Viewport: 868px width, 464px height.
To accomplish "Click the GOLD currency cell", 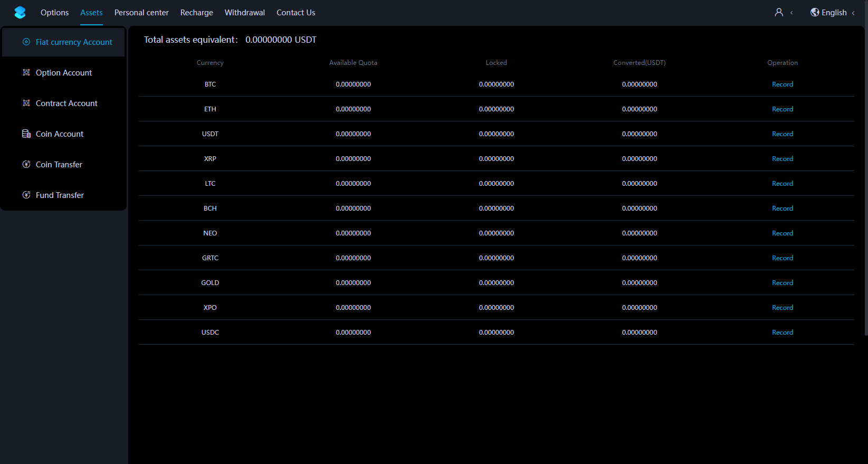I will (210, 283).
